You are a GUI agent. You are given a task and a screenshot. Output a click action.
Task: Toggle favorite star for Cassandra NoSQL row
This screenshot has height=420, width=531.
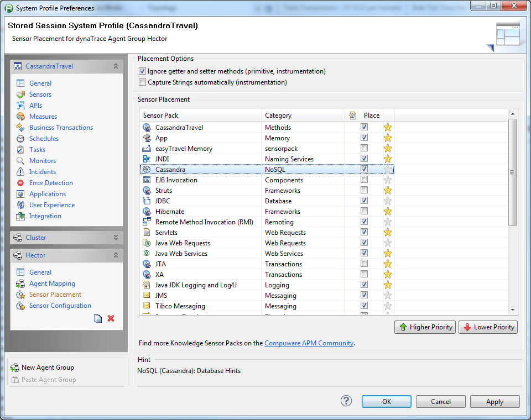388,169
